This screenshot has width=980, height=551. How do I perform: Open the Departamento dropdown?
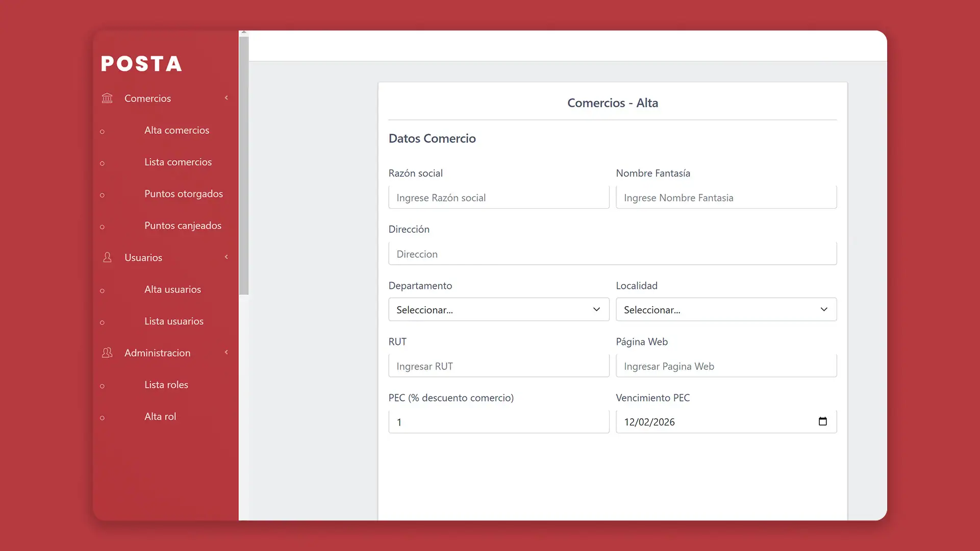point(499,309)
